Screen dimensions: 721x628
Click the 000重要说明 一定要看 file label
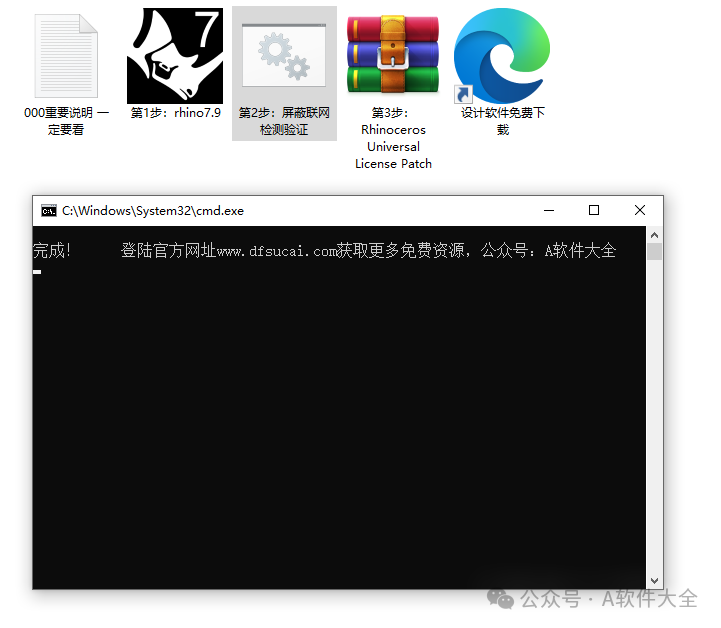coord(66,121)
